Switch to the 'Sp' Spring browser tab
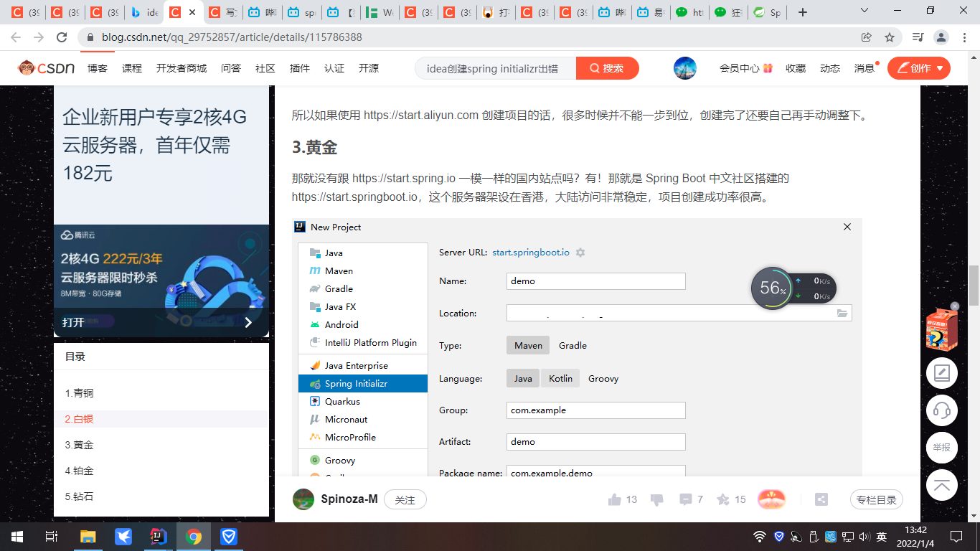980x551 pixels. click(766, 12)
